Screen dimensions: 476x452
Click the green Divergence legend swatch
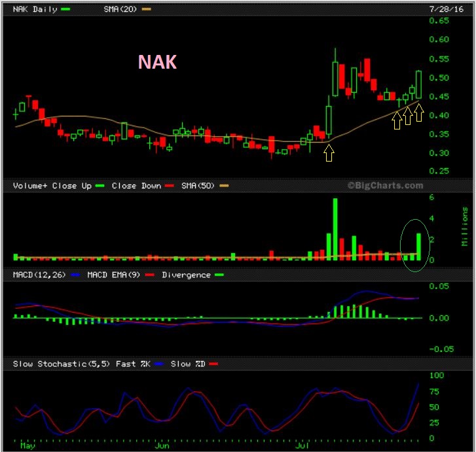click(219, 275)
